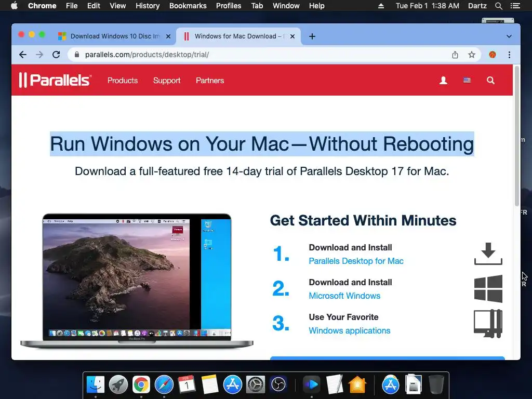This screenshot has width=532, height=399.
Task: Click the browser forward arrow
Action: (x=39, y=55)
